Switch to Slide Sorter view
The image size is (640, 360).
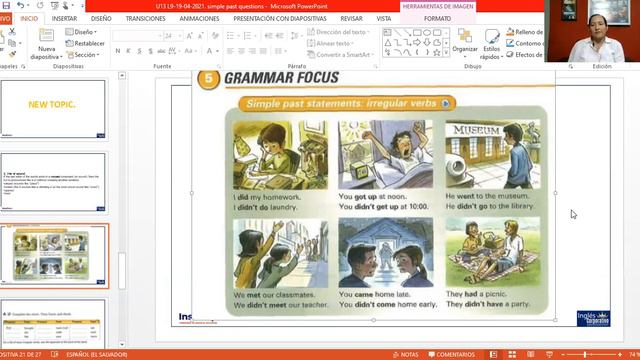coord(512,354)
